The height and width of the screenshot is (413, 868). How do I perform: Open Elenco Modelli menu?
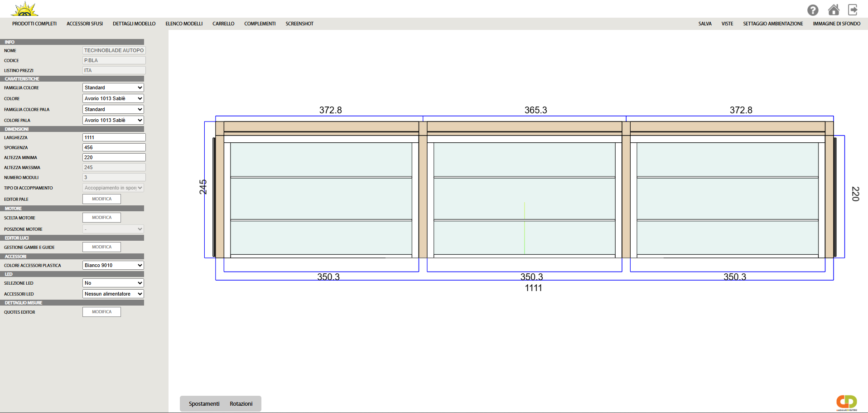click(184, 24)
